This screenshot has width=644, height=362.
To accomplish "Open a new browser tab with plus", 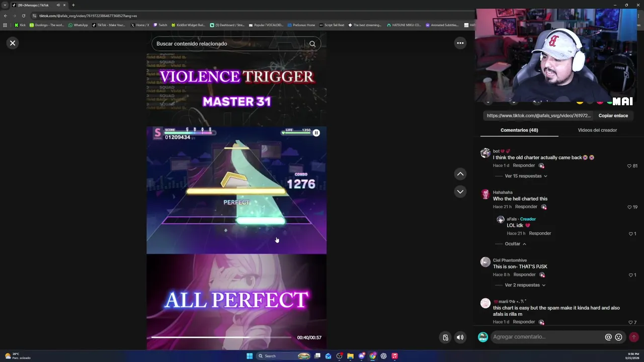I will 73,5.
